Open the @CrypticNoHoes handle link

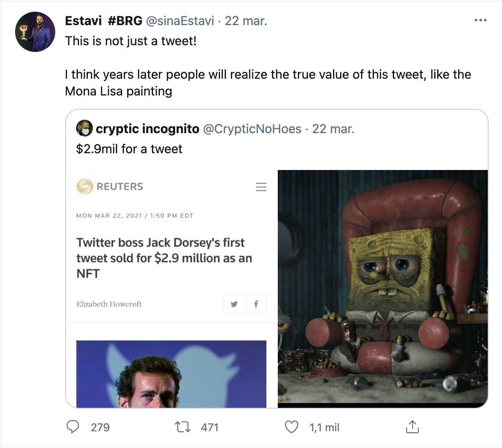click(252, 129)
